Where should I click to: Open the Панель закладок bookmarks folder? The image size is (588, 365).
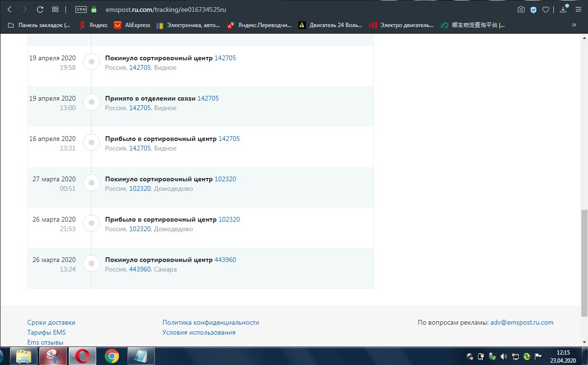click(x=39, y=25)
